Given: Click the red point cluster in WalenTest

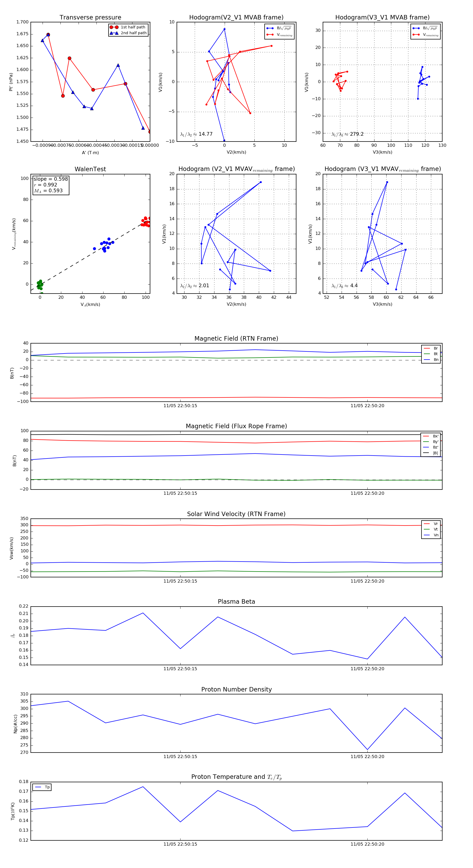Looking at the screenshot, I should click(146, 222).
